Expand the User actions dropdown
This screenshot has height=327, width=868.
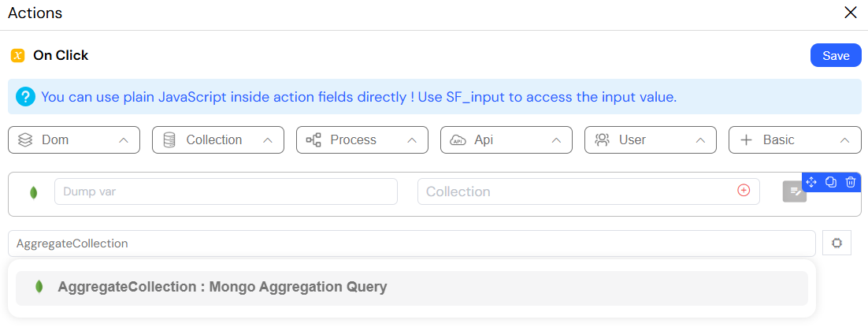click(651, 140)
